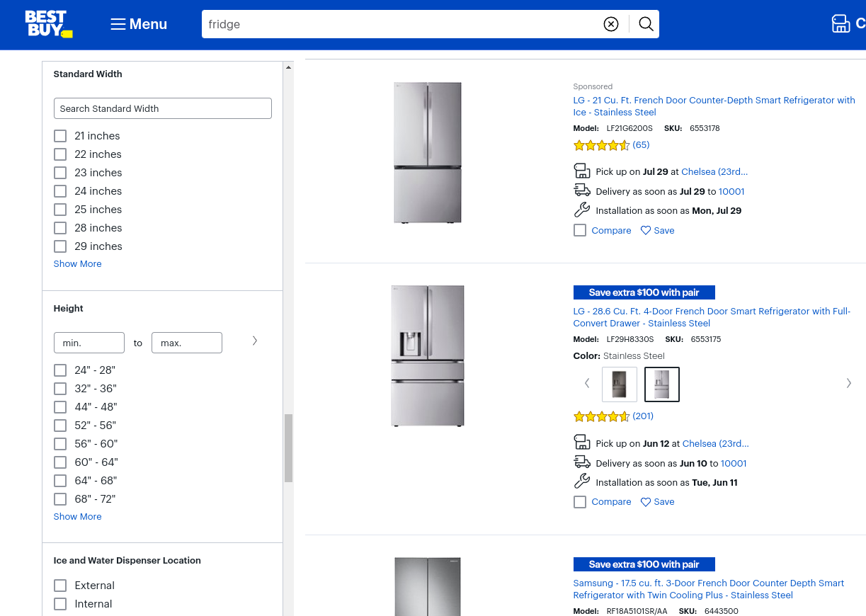Open the main Menu
Image resolution: width=866 pixels, height=616 pixels.
pos(139,24)
